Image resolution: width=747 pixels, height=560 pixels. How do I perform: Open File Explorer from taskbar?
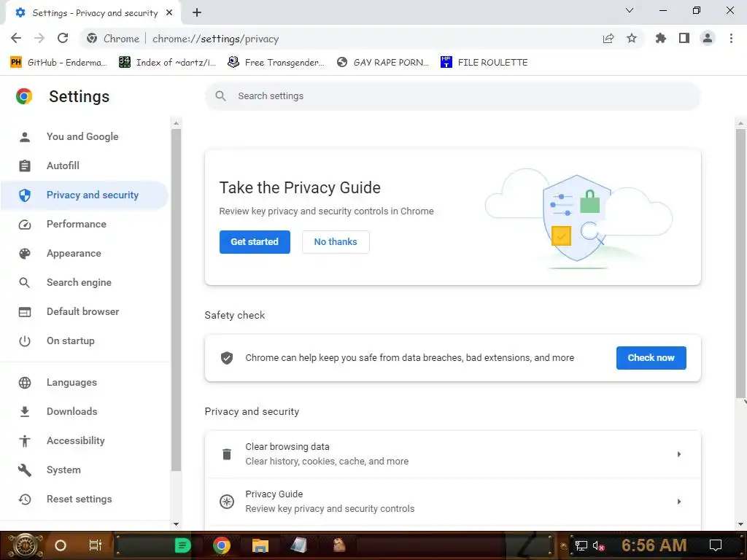click(x=260, y=545)
